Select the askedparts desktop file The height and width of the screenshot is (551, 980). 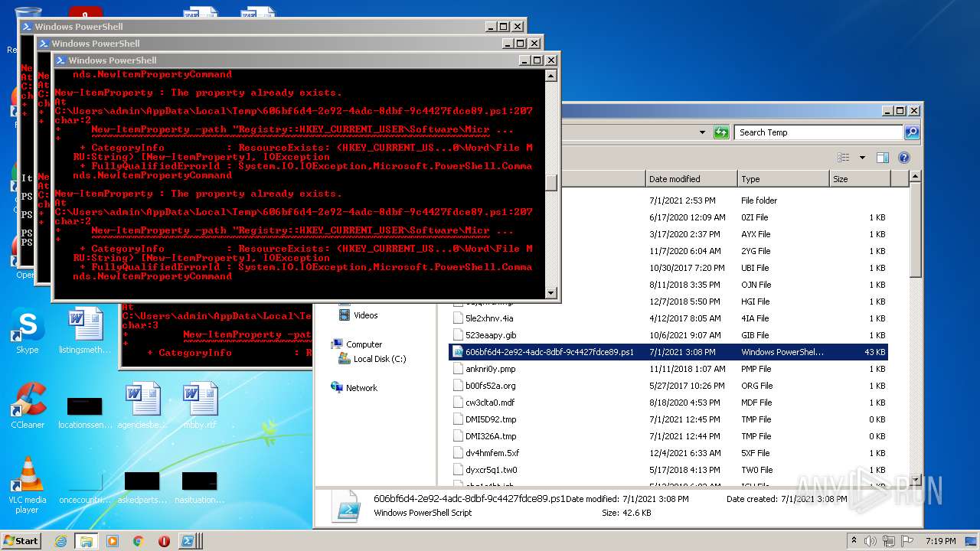tap(142, 487)
